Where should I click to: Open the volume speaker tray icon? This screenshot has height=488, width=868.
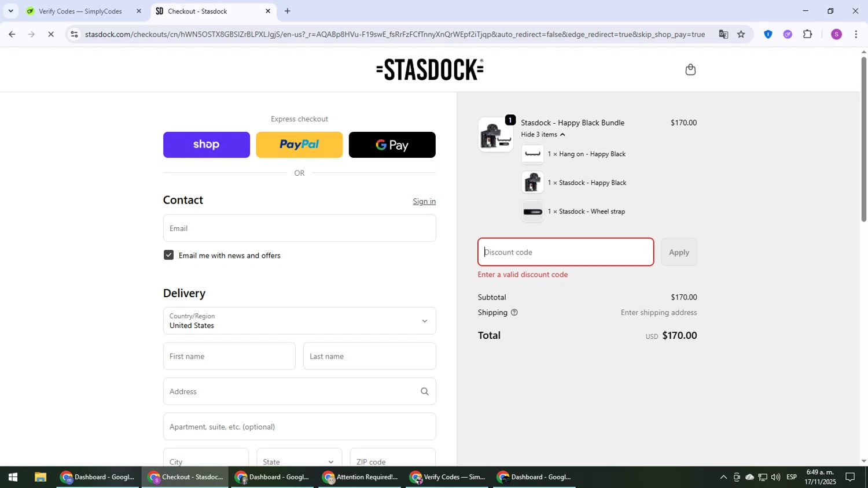(776, 477)
